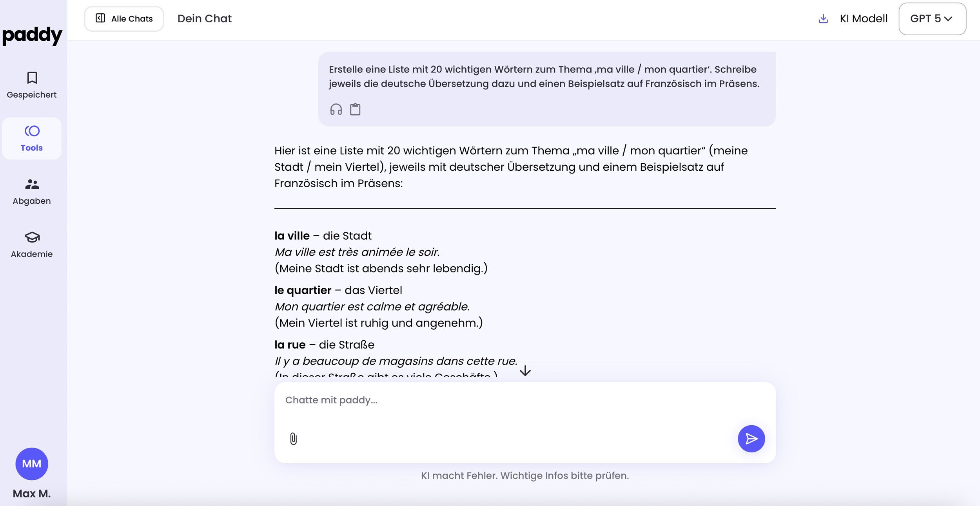Open the Akademie section
The image size is (980, 506).
click(x=32, y=244)
